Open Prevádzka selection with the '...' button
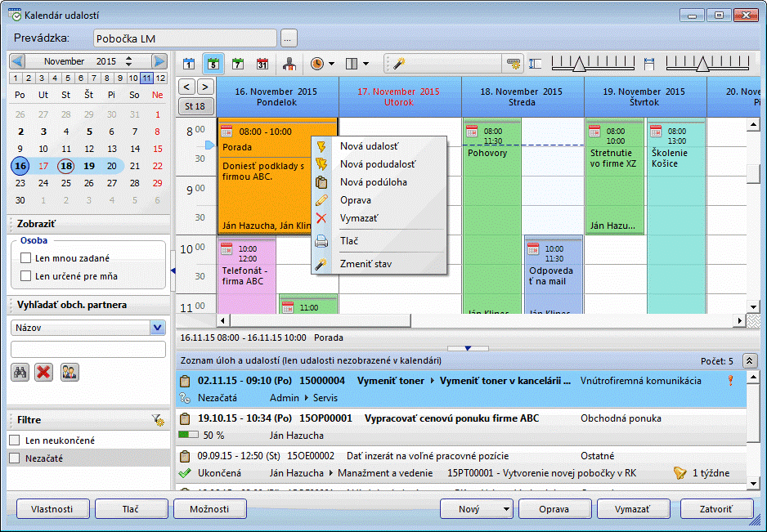 click(x=289, y=38)
